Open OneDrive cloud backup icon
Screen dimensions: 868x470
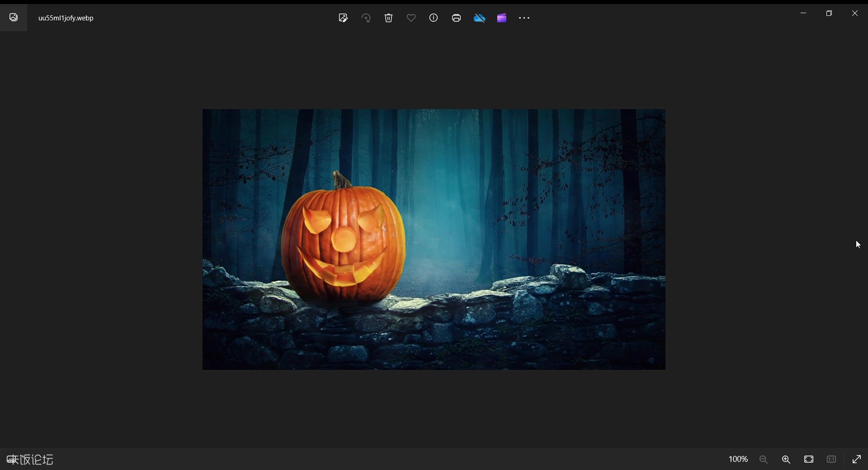point(479,18)
